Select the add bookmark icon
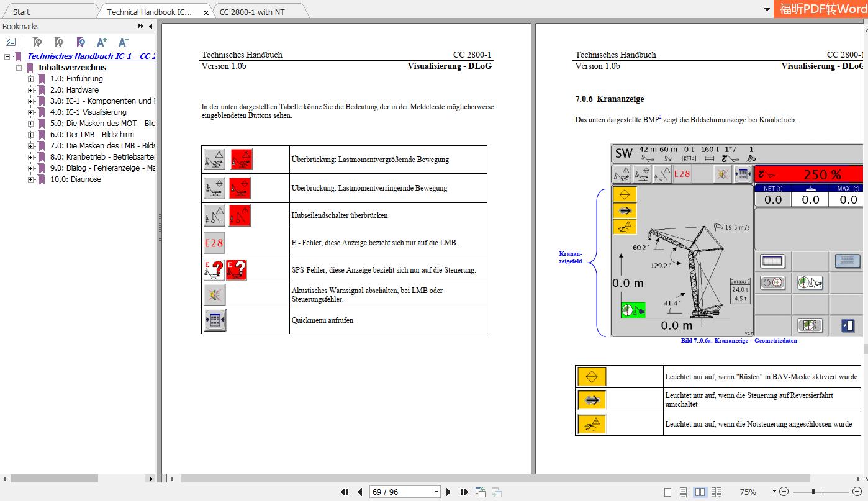 58,42
